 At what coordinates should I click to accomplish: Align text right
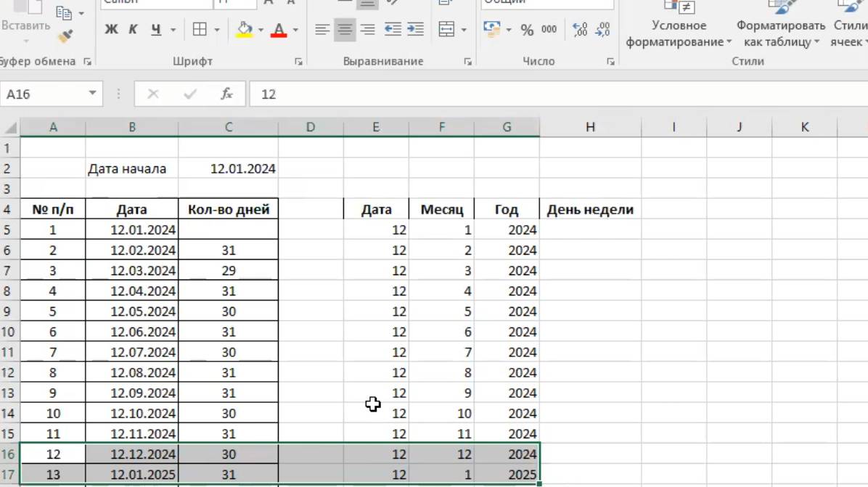(367, 29)
